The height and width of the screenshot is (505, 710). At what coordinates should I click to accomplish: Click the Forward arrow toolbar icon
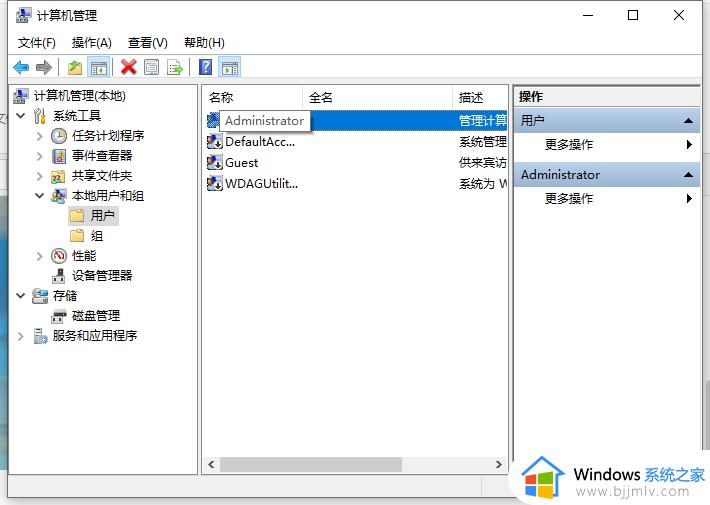coord(44,67)
